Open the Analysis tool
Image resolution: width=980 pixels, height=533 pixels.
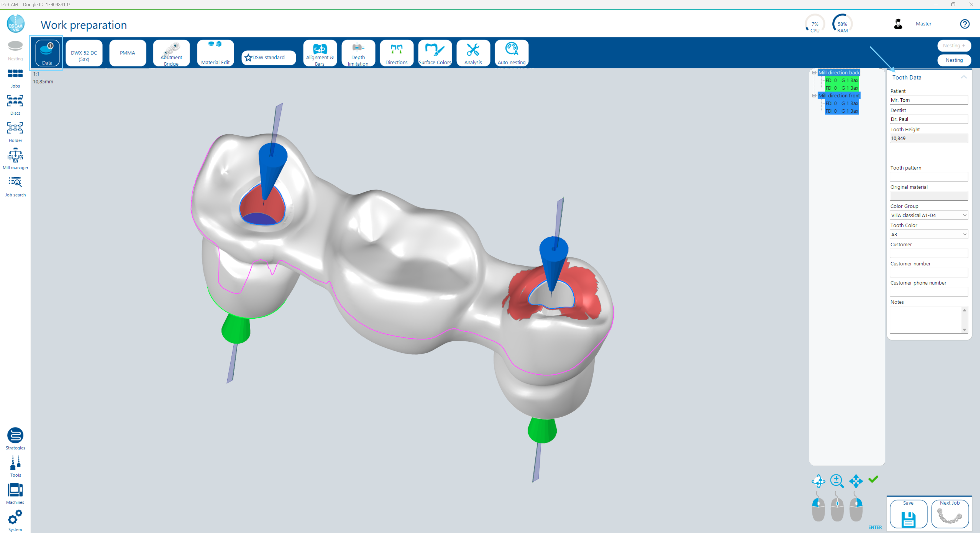pos(473,53)
